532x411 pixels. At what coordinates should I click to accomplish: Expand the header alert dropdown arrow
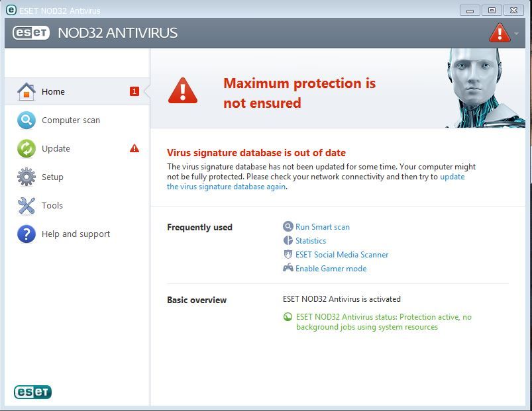[x=516, y=33]
